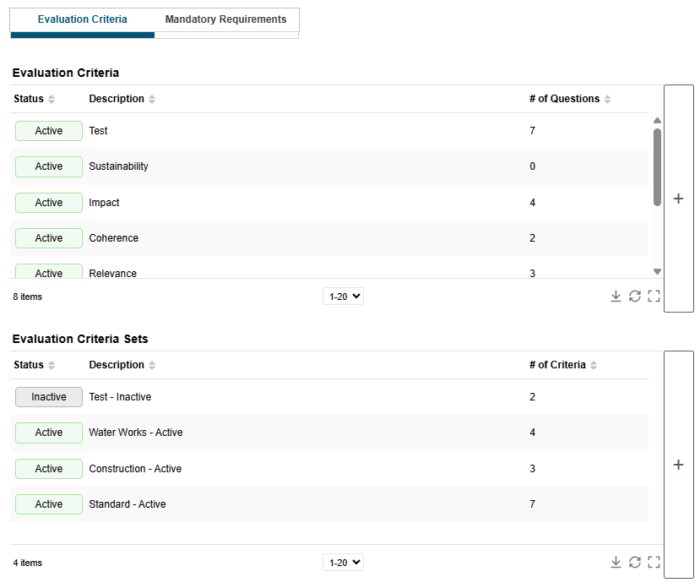The height and width of the screenshot is (588, 700).
Task: Toggle Active status of Construction set
Action: click(x=49, y=469)
